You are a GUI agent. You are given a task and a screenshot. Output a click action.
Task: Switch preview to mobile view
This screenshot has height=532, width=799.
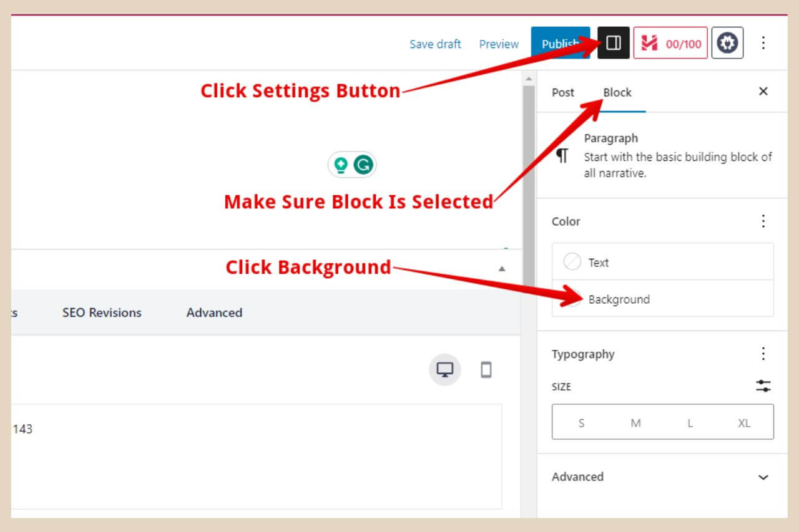point(486,369)
